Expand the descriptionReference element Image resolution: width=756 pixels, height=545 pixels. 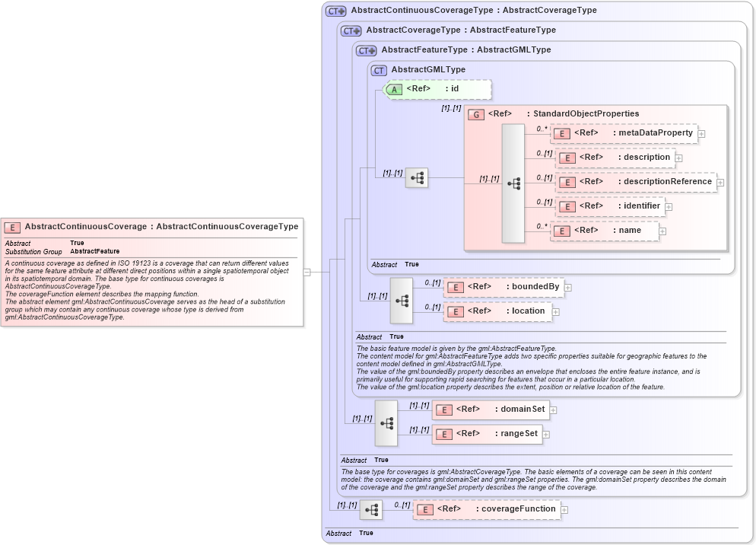[720, 183]
